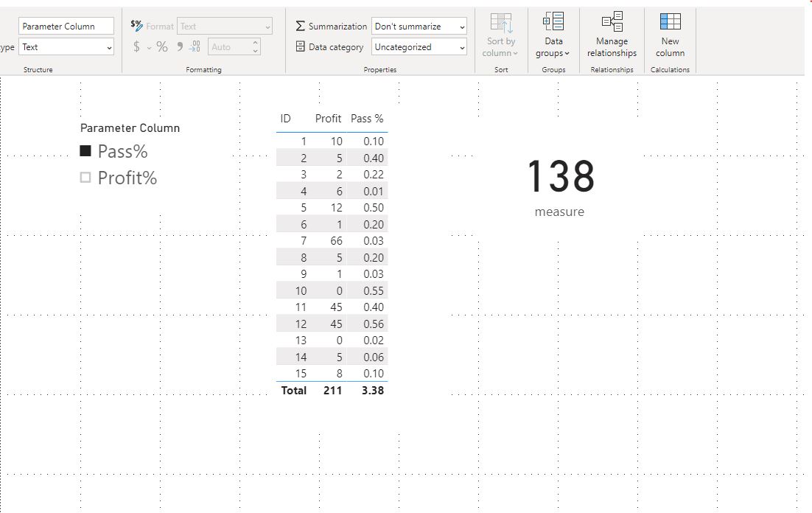Click Pass % value 0.56 in row 12

pos(374,324)
